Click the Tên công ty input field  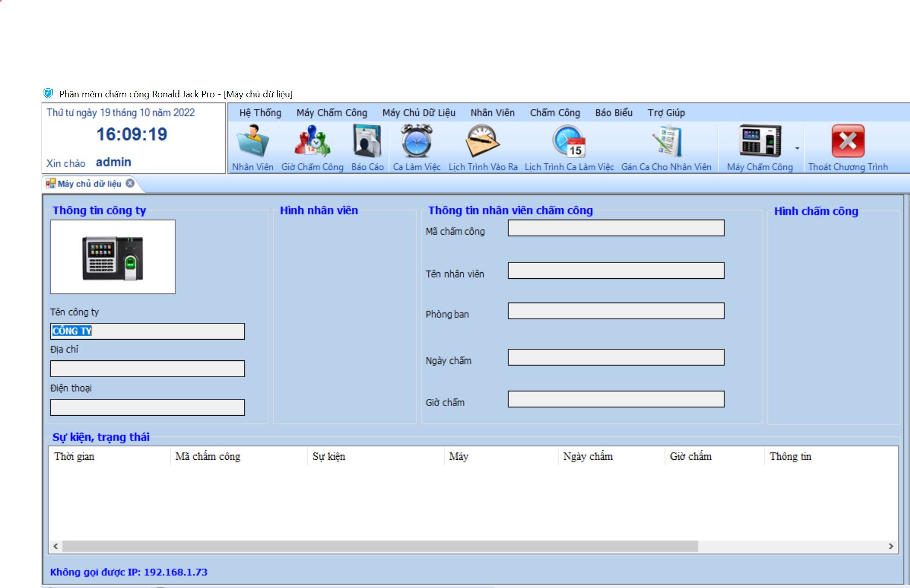point(147,332)
